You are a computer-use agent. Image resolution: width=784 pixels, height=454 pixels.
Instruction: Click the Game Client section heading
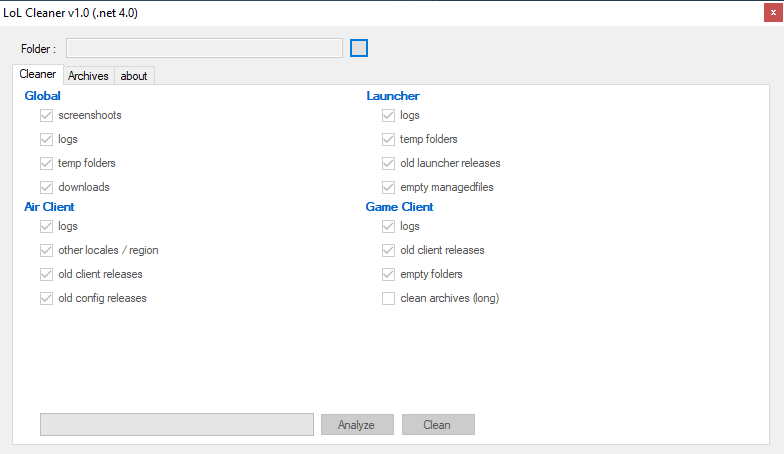(x=400, y=207)
